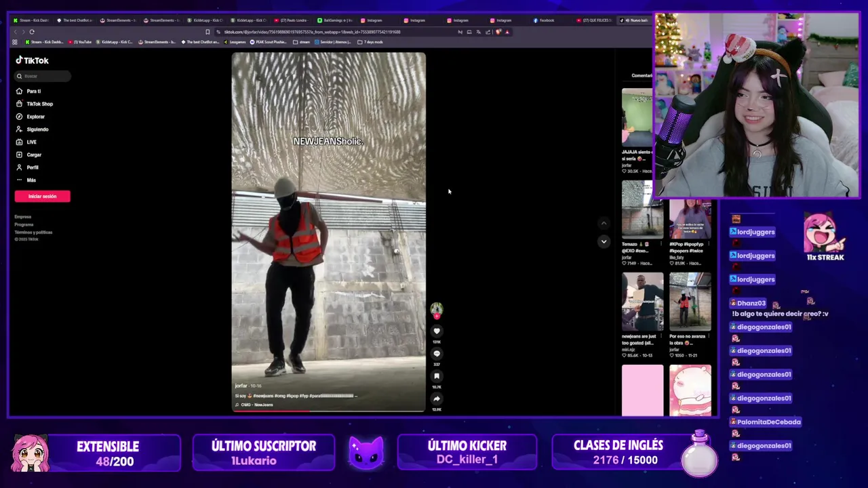
Task: Pause the playing TikTok video
Action: tap(329, 230)
